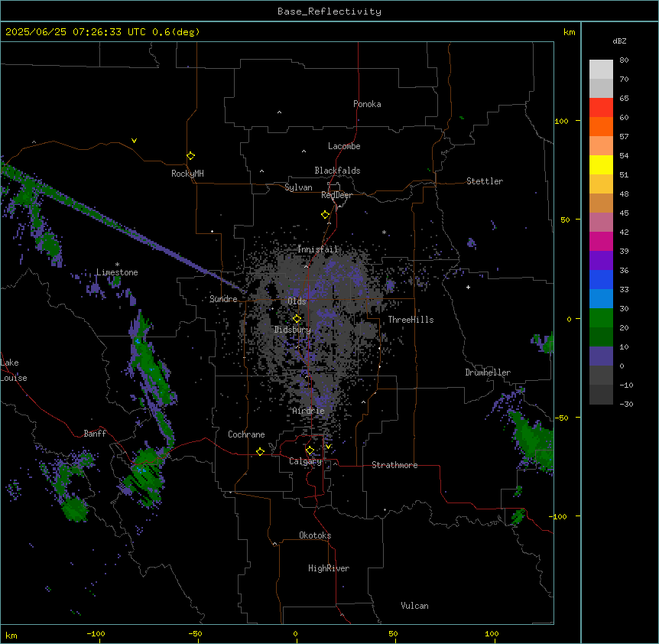The image size is (659, 644).
Task: Click the yellow marker south of RedDeer
Action: (x=326, y=215)
